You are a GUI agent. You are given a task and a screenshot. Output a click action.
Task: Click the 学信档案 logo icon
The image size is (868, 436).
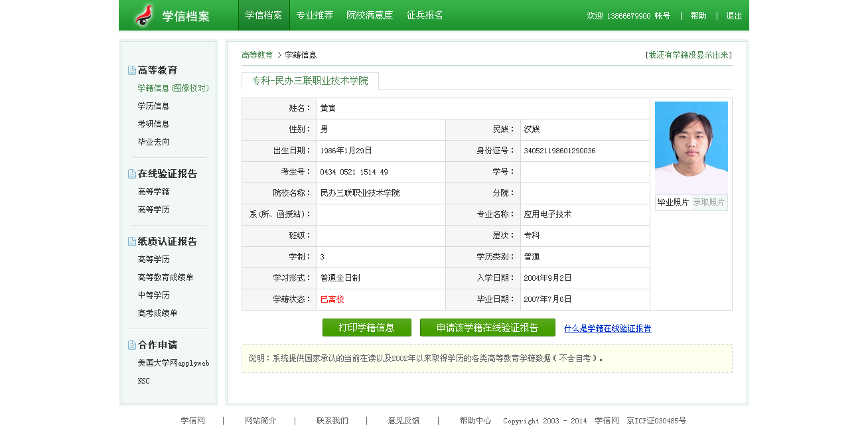point(144,15)
